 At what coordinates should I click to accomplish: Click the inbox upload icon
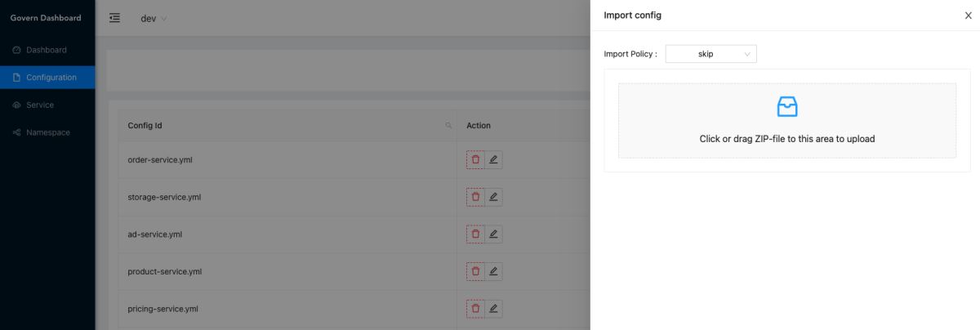coord(786,107)
